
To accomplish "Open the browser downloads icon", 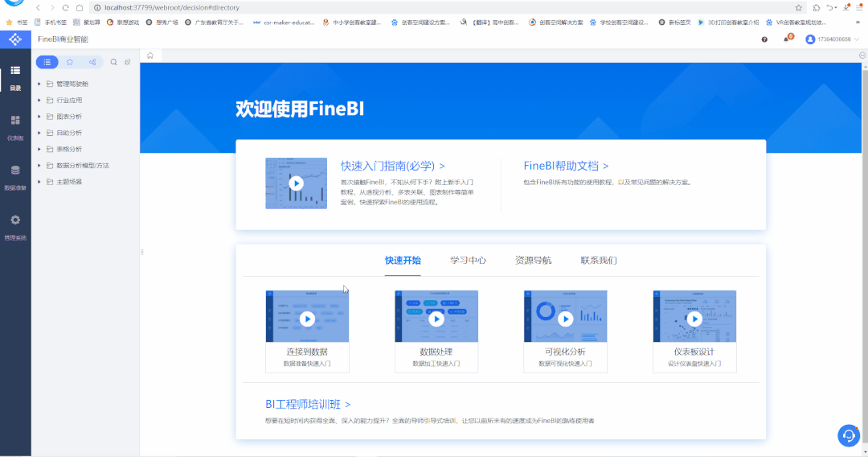I will click(845, 8).
